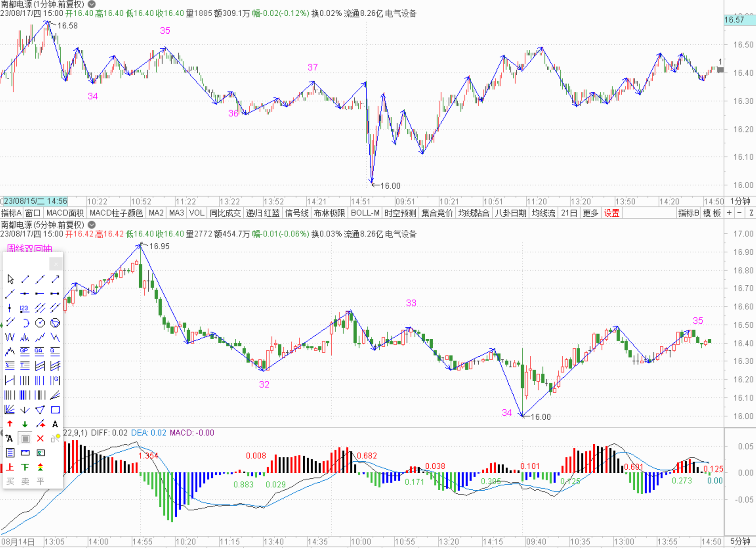
Task: Pick the W-shape wave pattern tool
Action: (x=10, y=337)
